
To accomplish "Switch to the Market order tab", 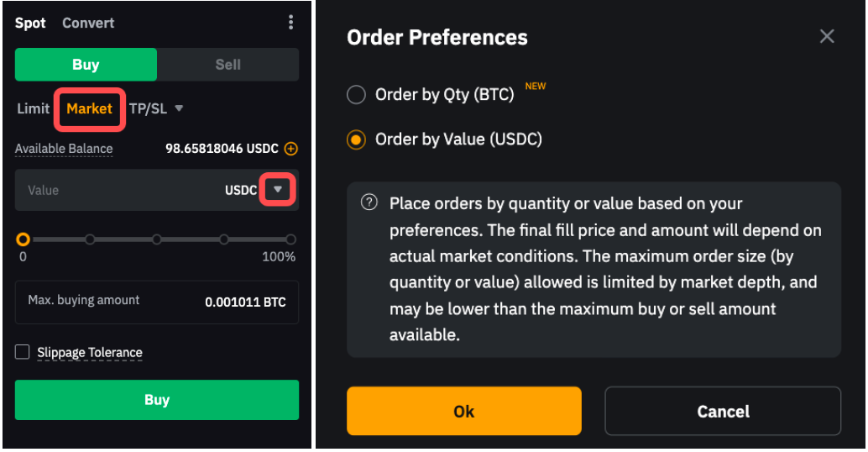I will click(90, 108).
